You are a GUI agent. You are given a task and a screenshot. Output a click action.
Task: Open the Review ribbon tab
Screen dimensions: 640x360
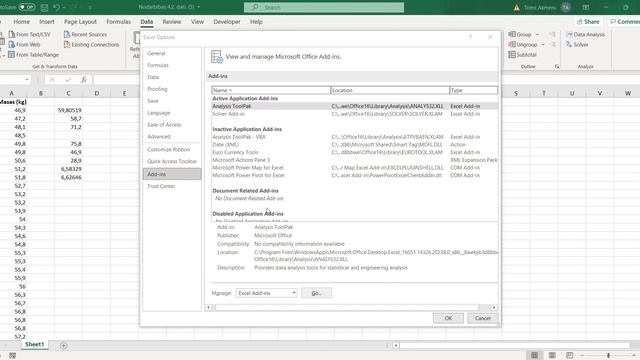click(x=171, y=22)
